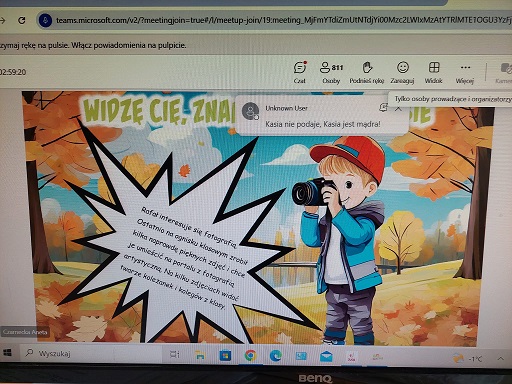Click the Wyszukaj taskbar search box
This screenshot has height=384, width=512.
(x=90, y=353)
